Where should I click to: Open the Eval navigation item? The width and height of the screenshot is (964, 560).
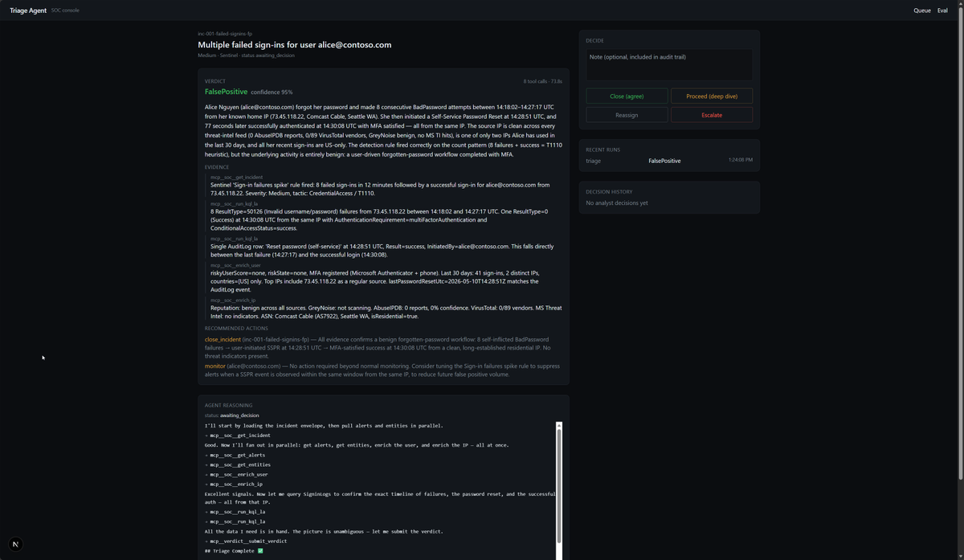[x=942, y=10]
